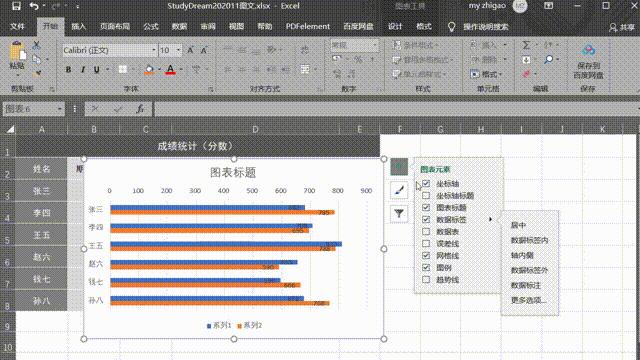Click the 图表标题 chart title text

coord(233,173)
